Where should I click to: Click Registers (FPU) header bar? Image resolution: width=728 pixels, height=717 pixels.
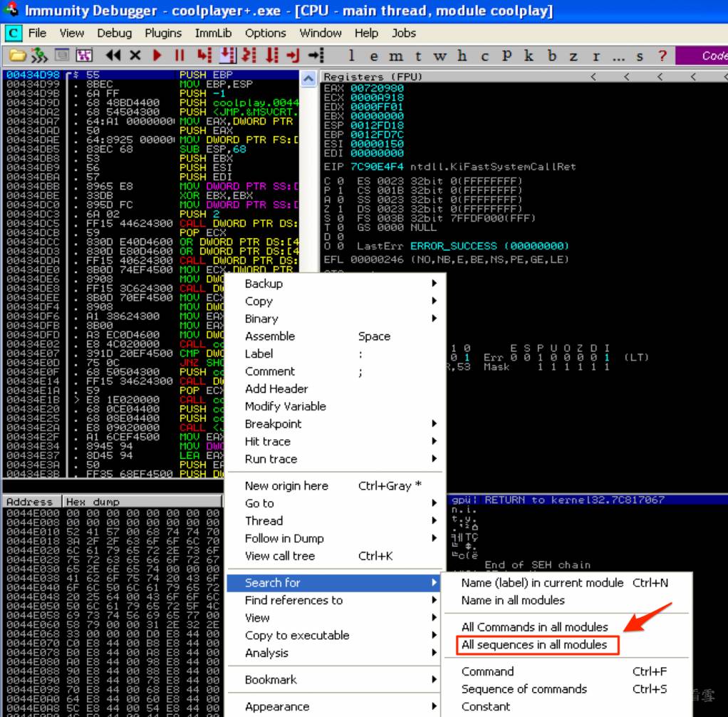click(x=524, y=77)
